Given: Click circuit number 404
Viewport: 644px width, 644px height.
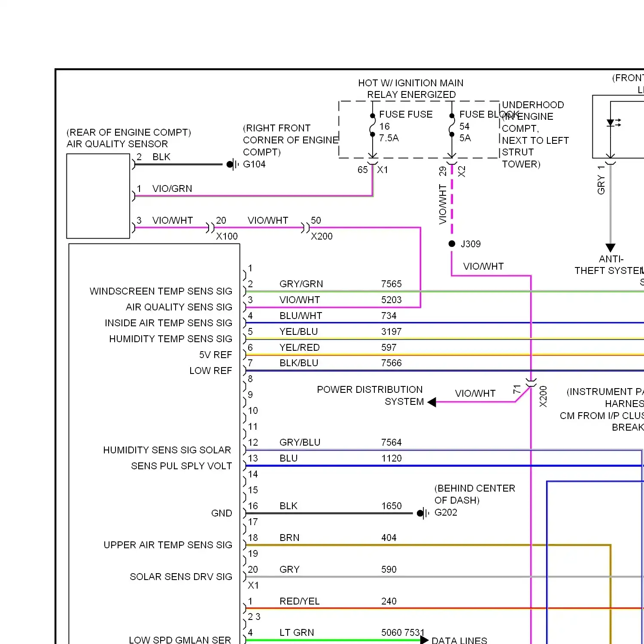Looking at the screenshot, I should pos(389,538).
